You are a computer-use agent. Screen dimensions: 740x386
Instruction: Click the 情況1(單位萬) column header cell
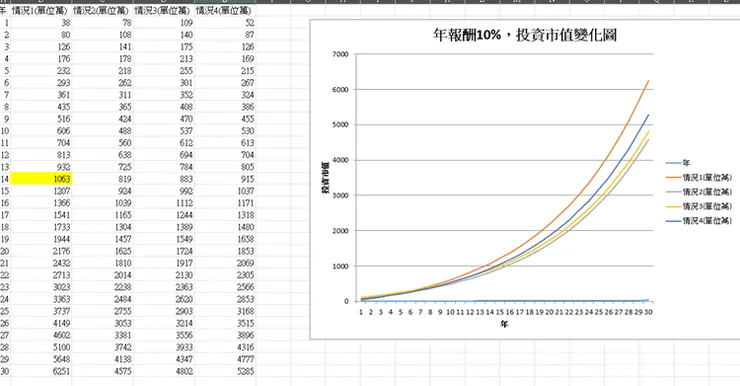point(41,10)
